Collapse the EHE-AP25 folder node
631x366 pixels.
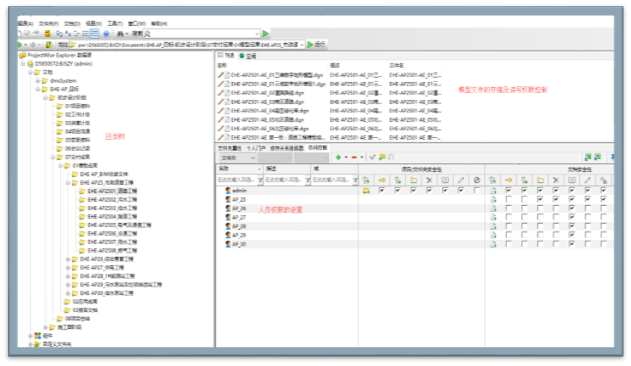point(68,183)
